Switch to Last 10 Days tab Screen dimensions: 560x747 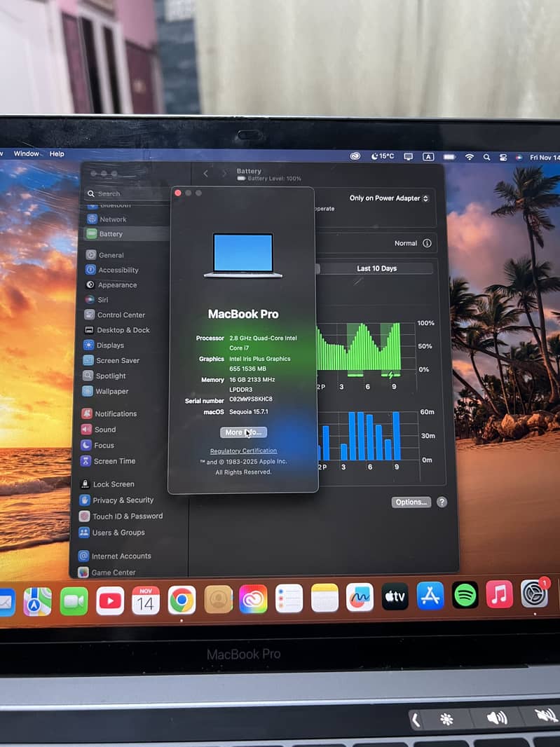376,268
